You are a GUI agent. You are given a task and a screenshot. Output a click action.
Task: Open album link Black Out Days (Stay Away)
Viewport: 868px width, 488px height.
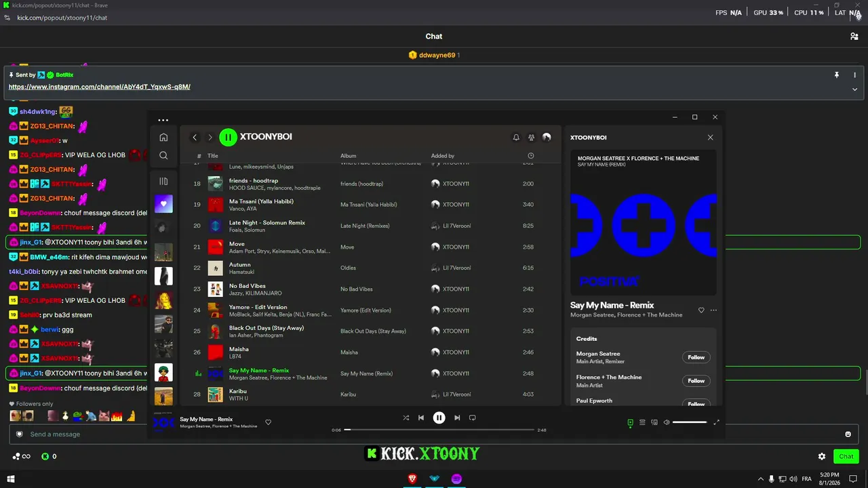373,331
